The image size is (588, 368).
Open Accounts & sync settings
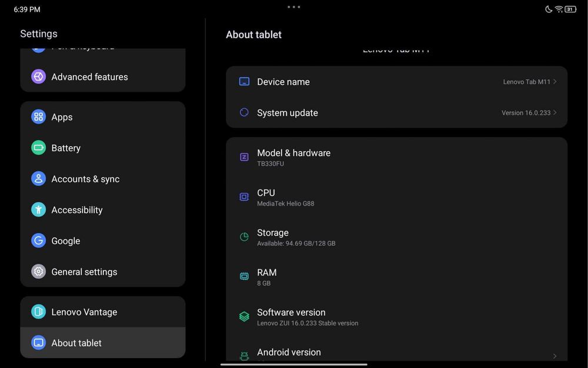[103, 179]
